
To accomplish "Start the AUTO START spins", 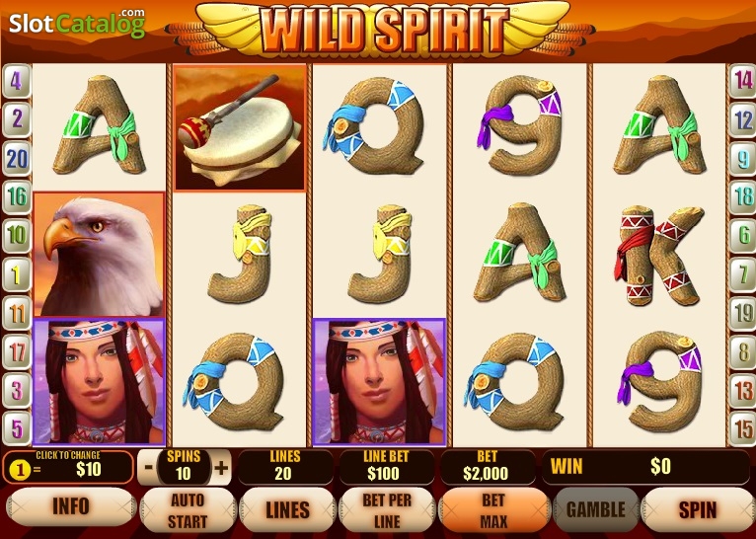I will (x=188, y=510).
